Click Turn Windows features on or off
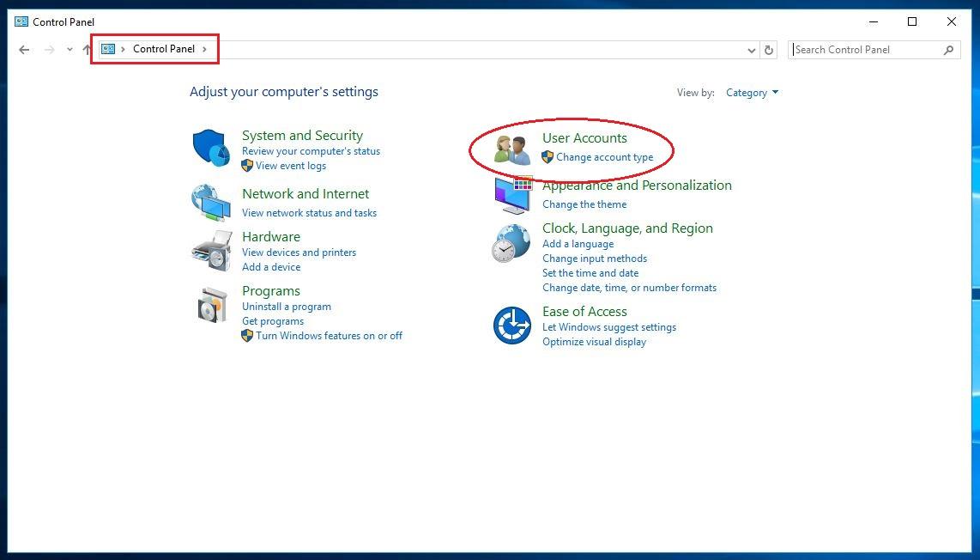Viewport: 980px width, 560px height. coord(330,335)
